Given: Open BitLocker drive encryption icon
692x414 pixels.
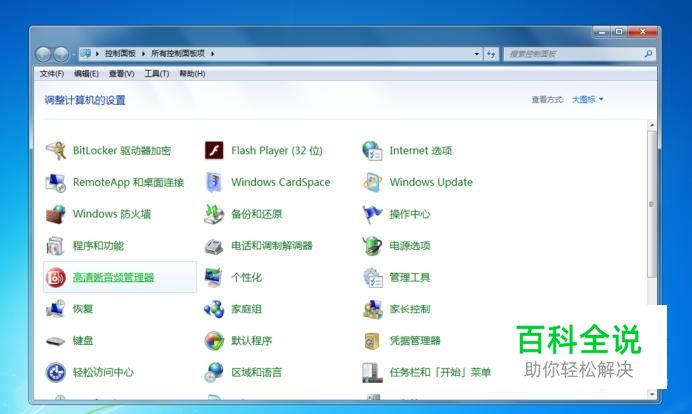Looking at the screenshot, I should (56, 151).
